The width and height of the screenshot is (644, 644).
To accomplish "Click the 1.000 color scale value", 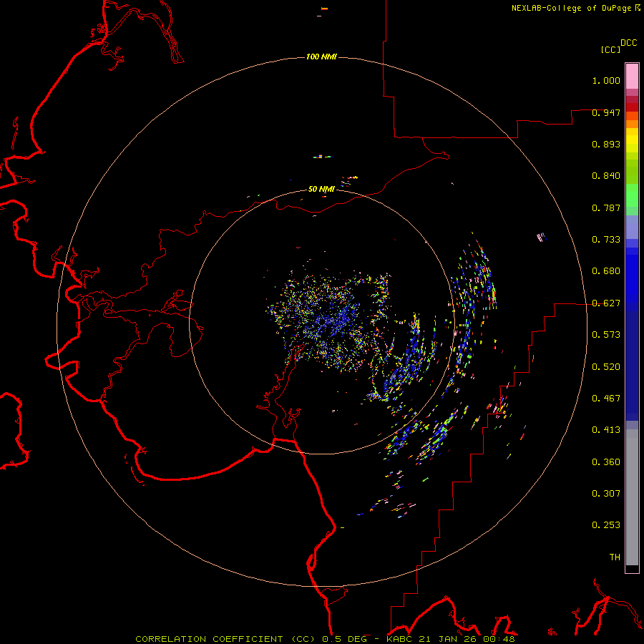I will click(606, 80).
